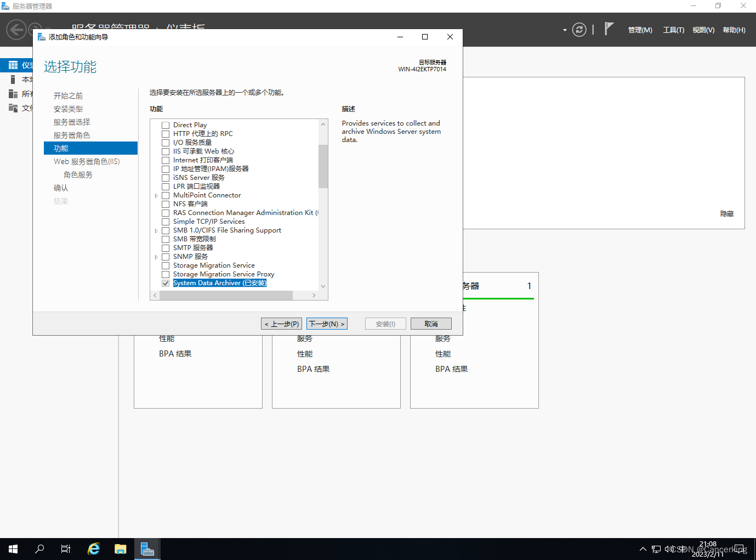
Task: Go to 服务器角色 wizard step
Action: 72,135
